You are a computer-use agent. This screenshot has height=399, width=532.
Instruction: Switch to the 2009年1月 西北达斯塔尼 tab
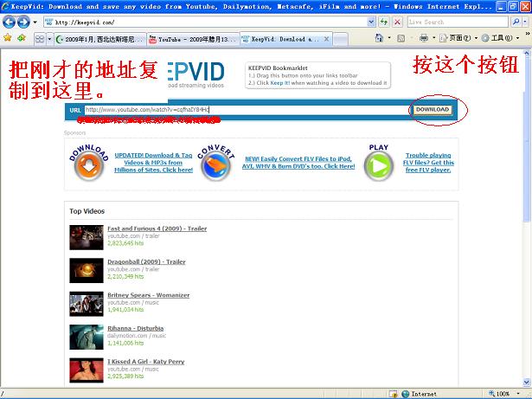pos(100,40)
